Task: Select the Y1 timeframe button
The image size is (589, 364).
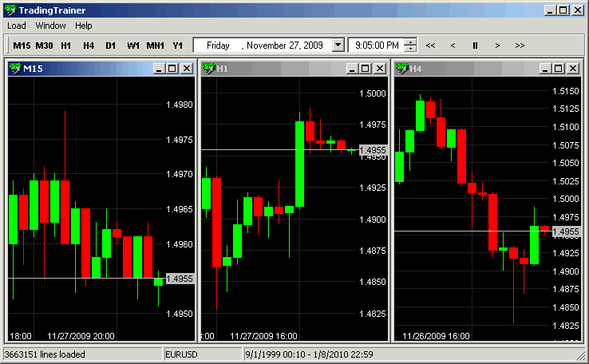Action: tap(178, 45)
